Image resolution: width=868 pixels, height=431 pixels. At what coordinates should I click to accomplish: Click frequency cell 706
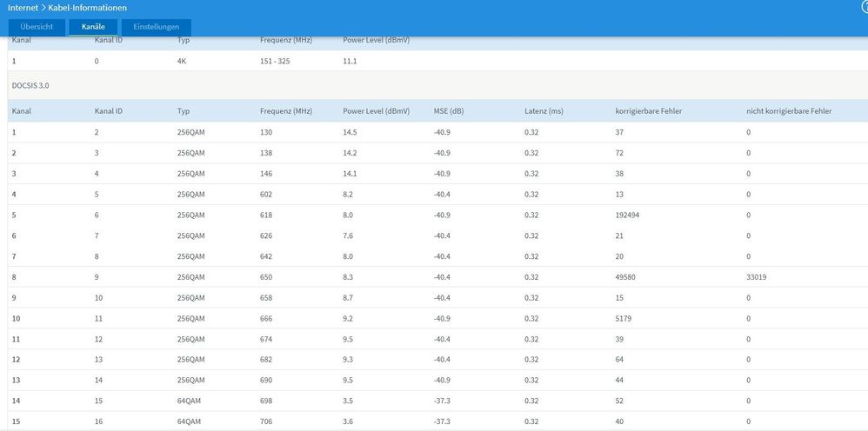click(266, 421)
